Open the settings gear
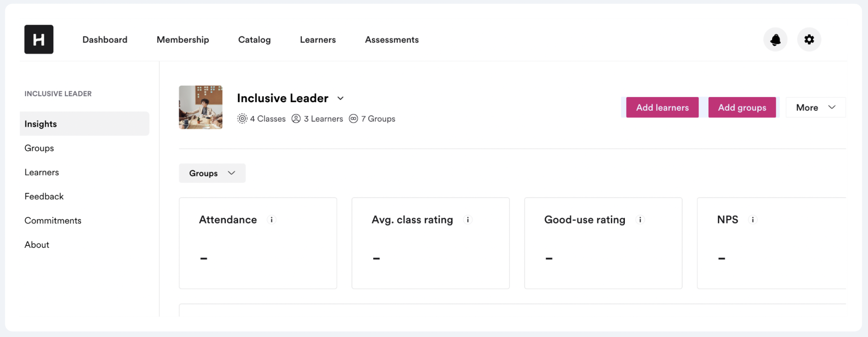Screen dimensions: 868x337 click(809, 40)
